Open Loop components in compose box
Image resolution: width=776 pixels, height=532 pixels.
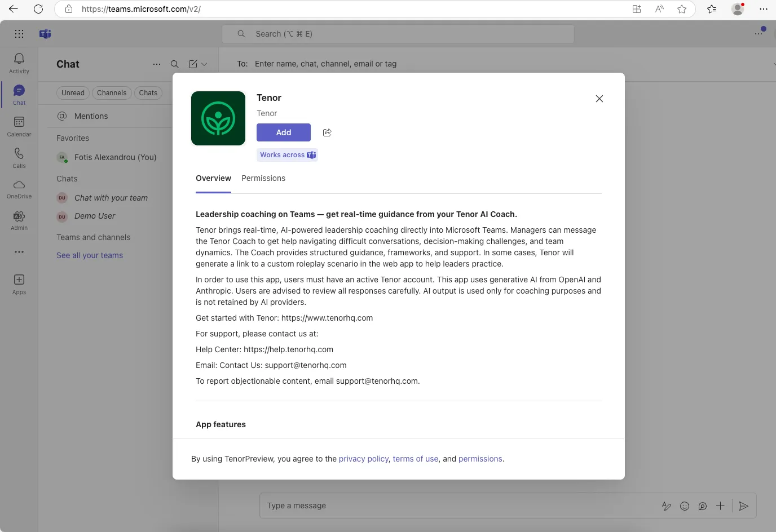(x=703, y=506)
